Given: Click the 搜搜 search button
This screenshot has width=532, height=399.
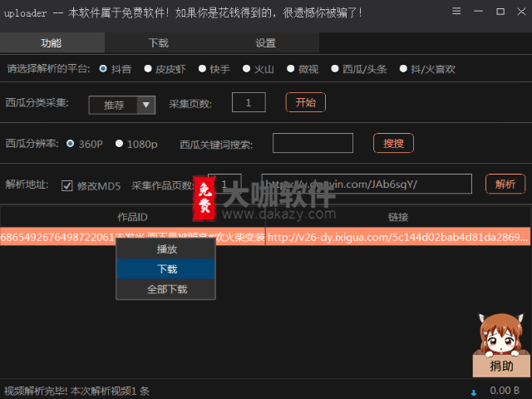Looking at the screenshot, I should (x=393, y=143).
